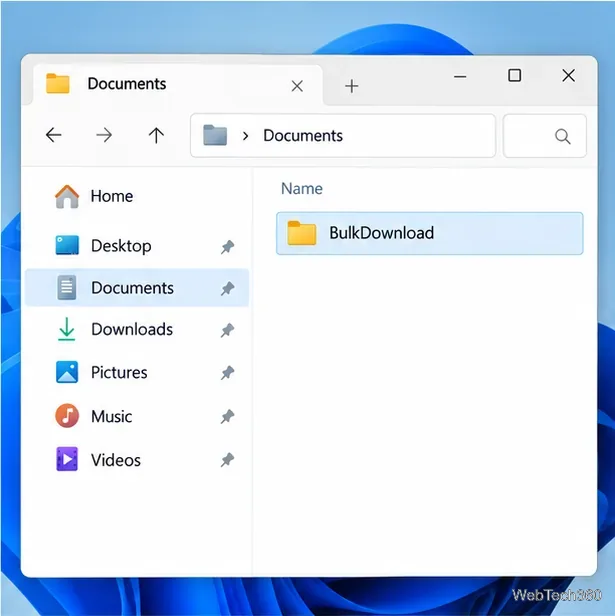Expand the chevron before Documents breadcrumb
The height and width of the screenshot is (616, 615).
[x=246, y=136]
